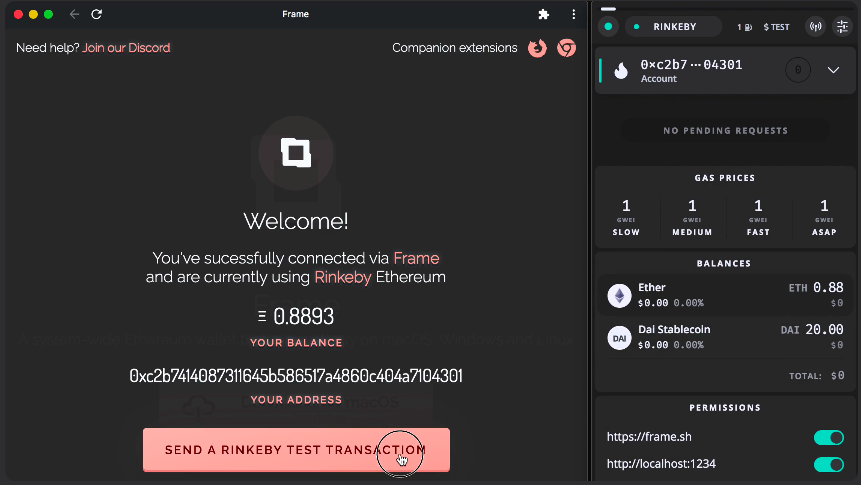Click the Companion extensions label
The width and height of the screenshot is (861, 485).
[455, 48]
